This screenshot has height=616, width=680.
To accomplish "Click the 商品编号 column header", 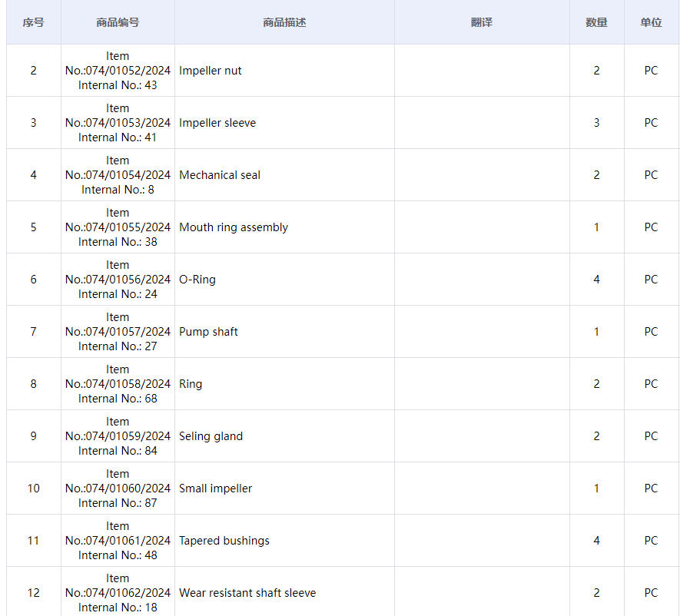I will click(x=118, y=22).
